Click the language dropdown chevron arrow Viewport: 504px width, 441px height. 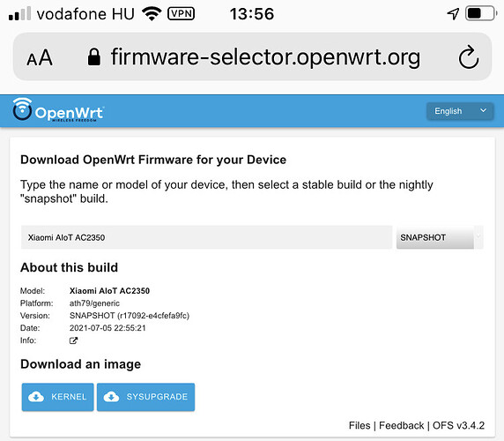483,110
